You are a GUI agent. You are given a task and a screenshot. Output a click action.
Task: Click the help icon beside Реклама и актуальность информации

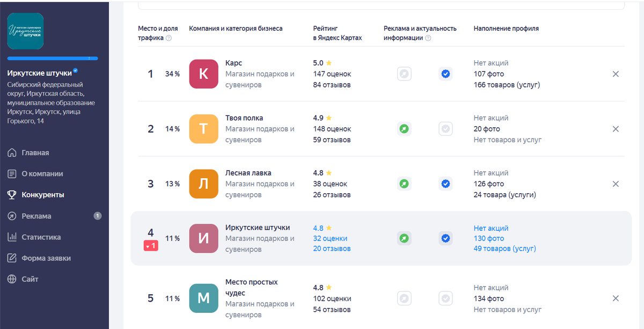428,38
